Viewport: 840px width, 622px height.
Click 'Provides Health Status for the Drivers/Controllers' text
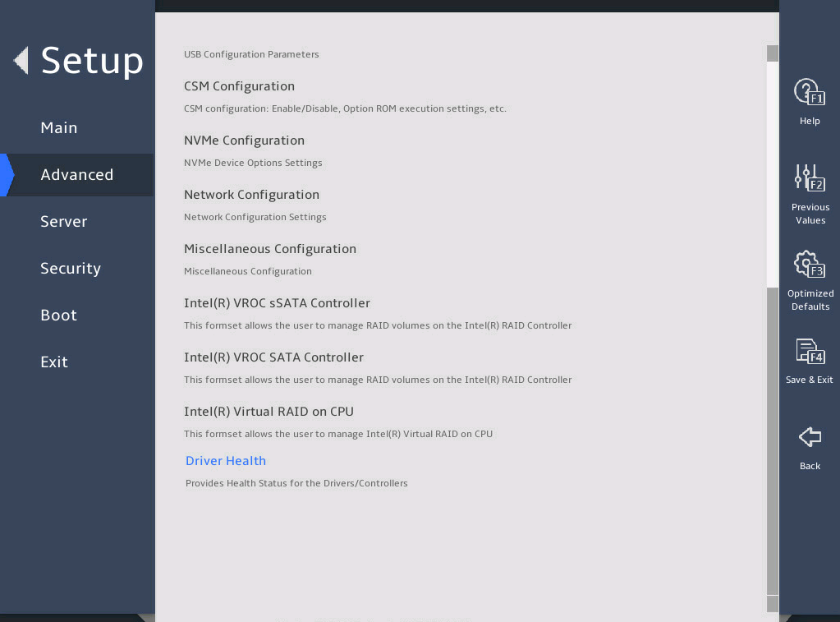click(296, 483)
